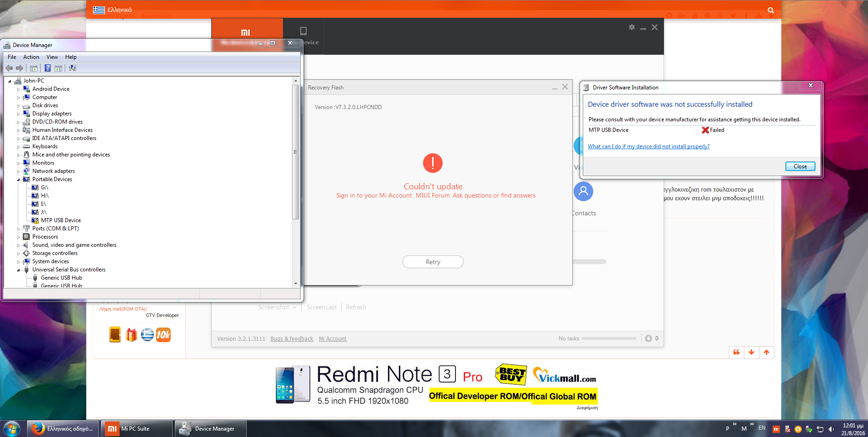Collapse the Portable Devices node
The width and height of the screenshot is (868, 437).
(19, 180)
